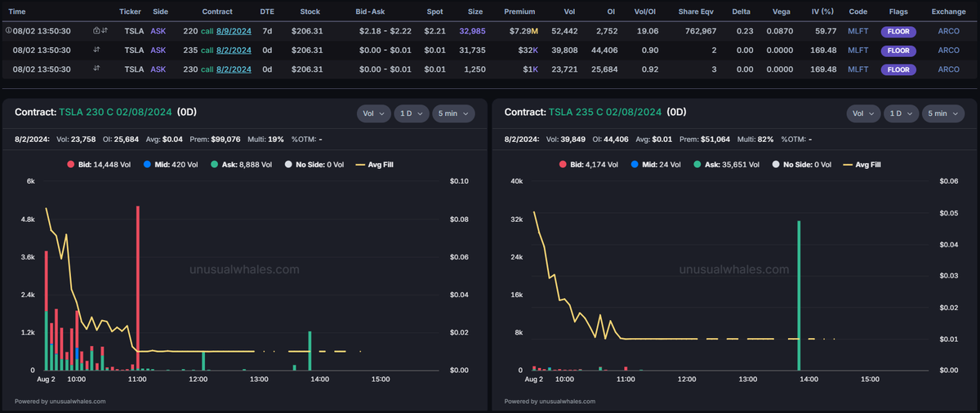This screenshot has width=980, height=413.
Task: Click the lock icon in 220 call row
Action: click(x=96, y=30)
